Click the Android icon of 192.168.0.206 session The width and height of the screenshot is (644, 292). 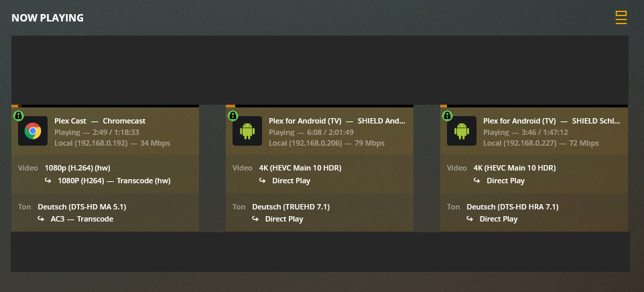[247, 131]
